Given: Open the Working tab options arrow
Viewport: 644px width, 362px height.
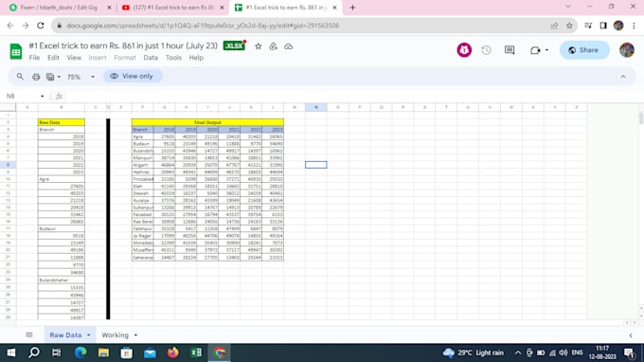Looking at the screenshot, I should coord(135,335).
